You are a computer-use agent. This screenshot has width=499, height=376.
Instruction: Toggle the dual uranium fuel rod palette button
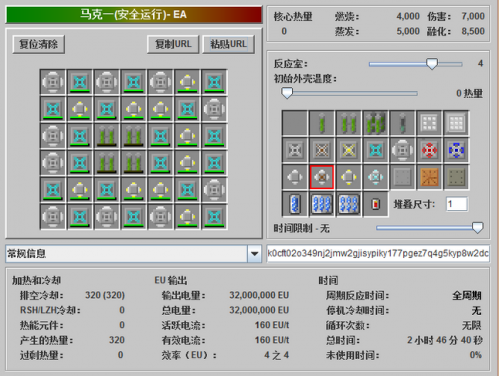(349, 123)
